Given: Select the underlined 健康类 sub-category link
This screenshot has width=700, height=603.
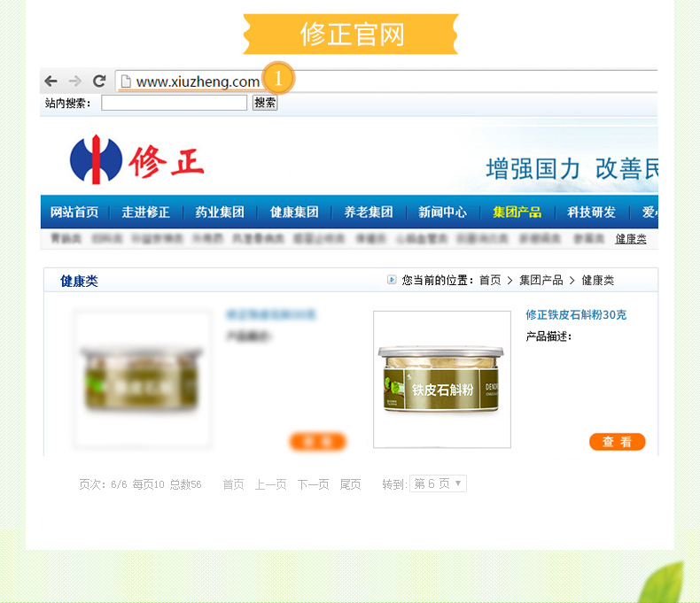Looking at the screenshot, I should [x=631, y=239].
